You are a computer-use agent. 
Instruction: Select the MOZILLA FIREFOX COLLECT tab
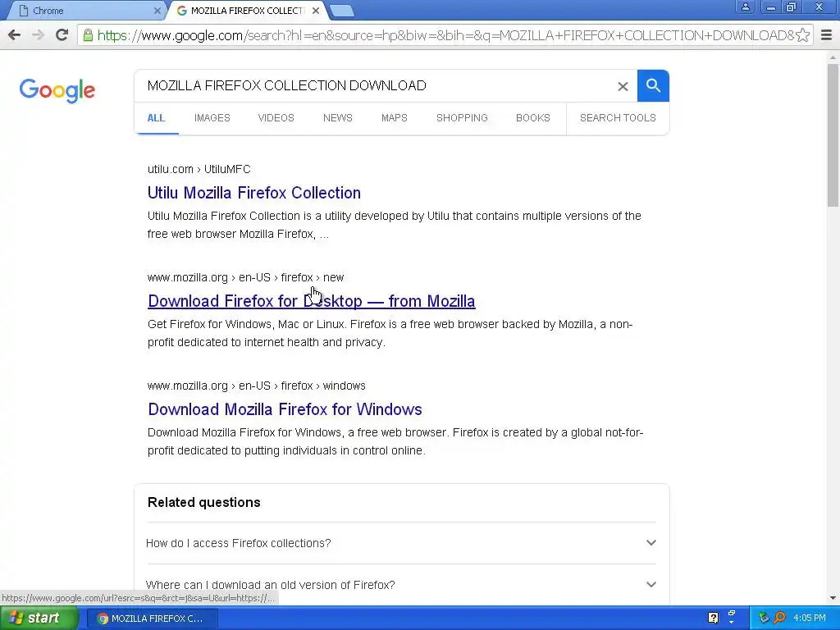pyautogui.click(x=246, y=11)
